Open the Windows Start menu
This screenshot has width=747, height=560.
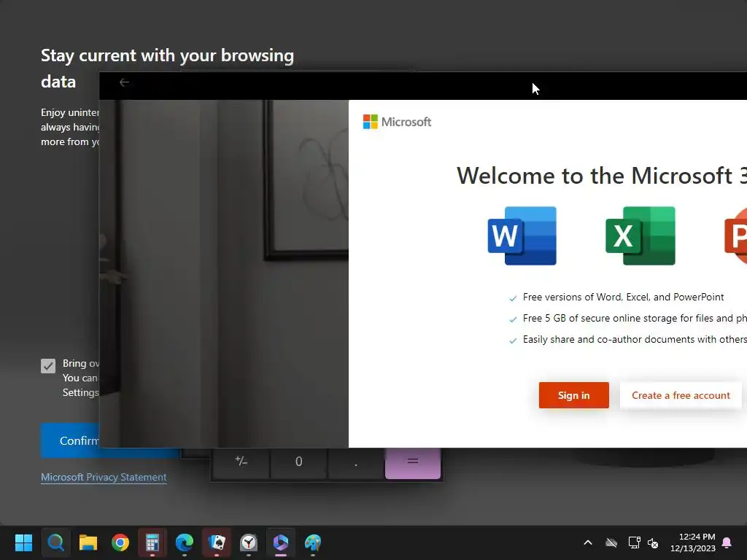(23, 542)
